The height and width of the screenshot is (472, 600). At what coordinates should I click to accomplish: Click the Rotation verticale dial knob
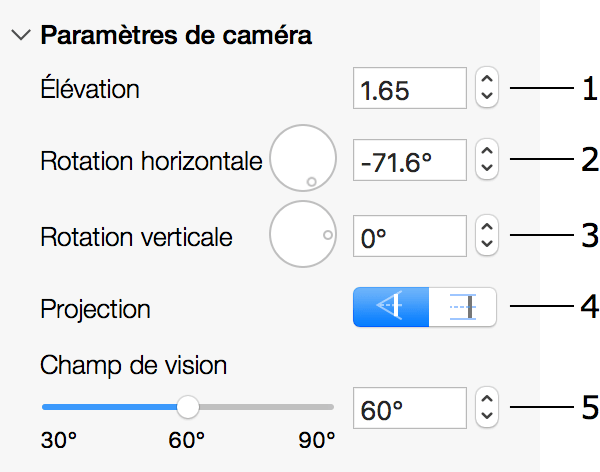[328, 235]
